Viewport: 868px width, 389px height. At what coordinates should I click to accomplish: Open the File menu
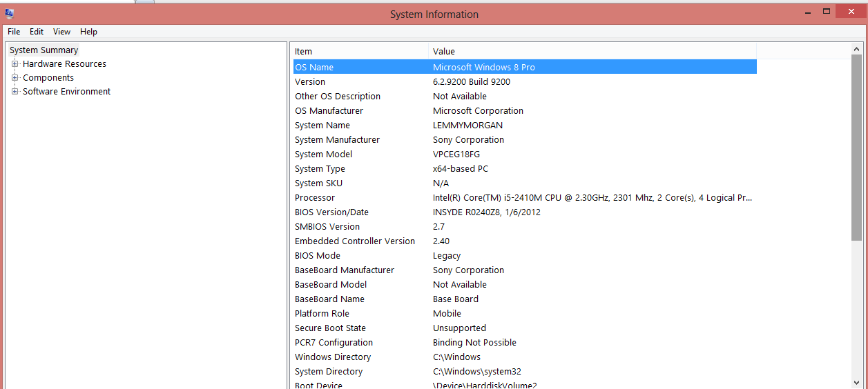click(14, 32)
